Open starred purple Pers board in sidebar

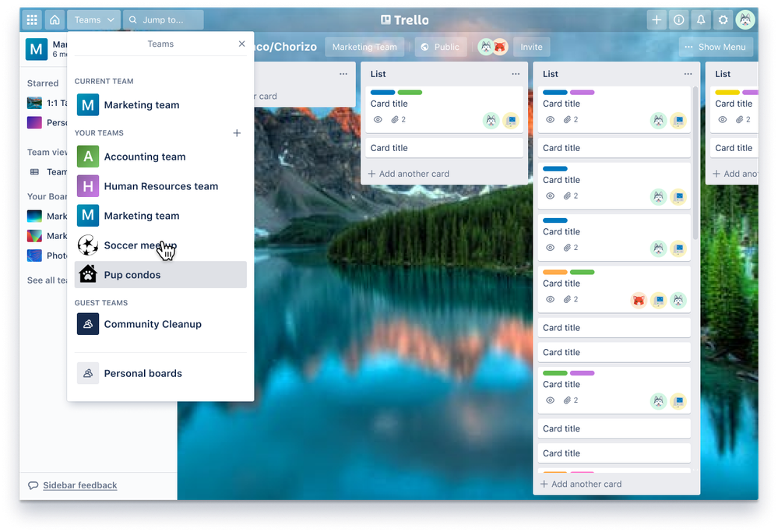(x=34, y=122)
